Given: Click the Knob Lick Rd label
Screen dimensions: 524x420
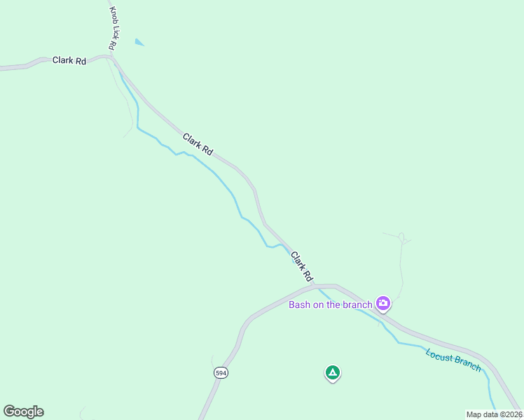Looking at the screenshot, I should pyautogui.click(x=114, y=28).
